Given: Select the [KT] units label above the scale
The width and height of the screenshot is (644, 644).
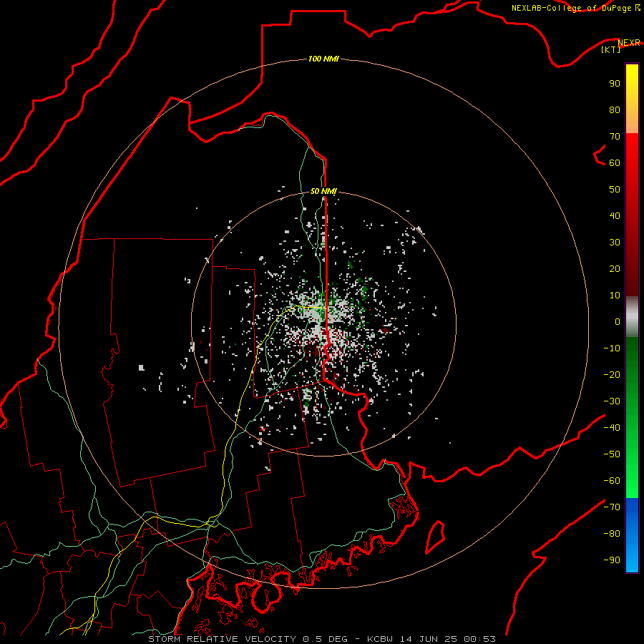Looking at the screenshot, I should coord(610,49).
